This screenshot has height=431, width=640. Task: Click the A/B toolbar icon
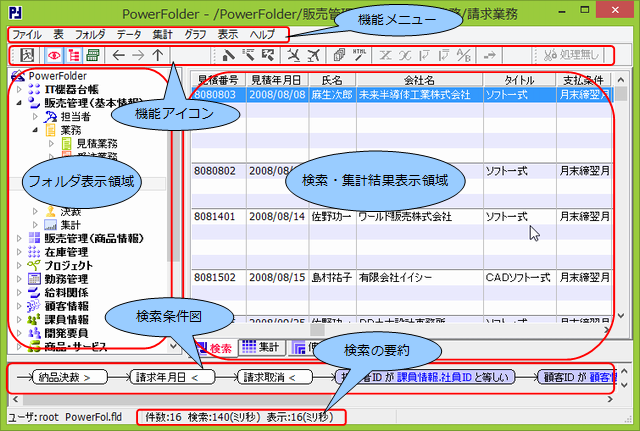[x=464, y=55]
